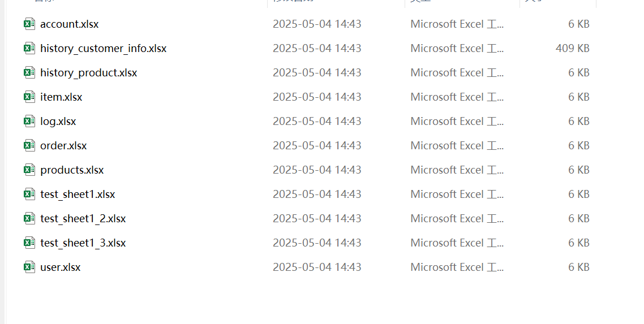
Task: Click the file name test_sheet1.xlsx
Action: (x=78, y=195)
